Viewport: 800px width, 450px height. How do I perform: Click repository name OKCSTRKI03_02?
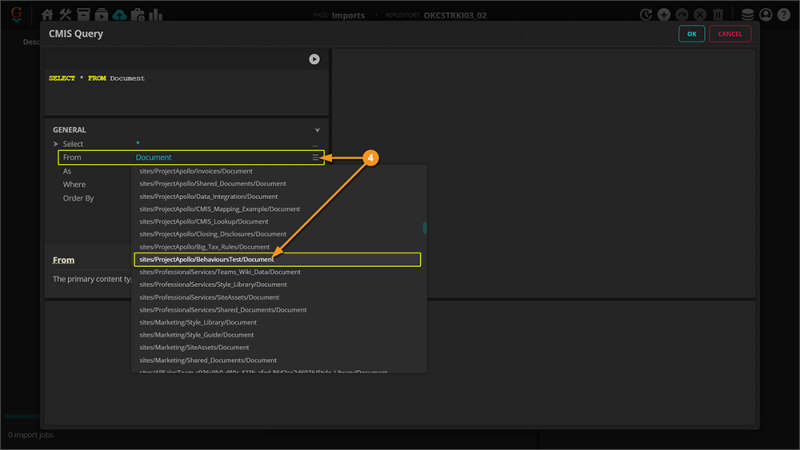(455, 15)
